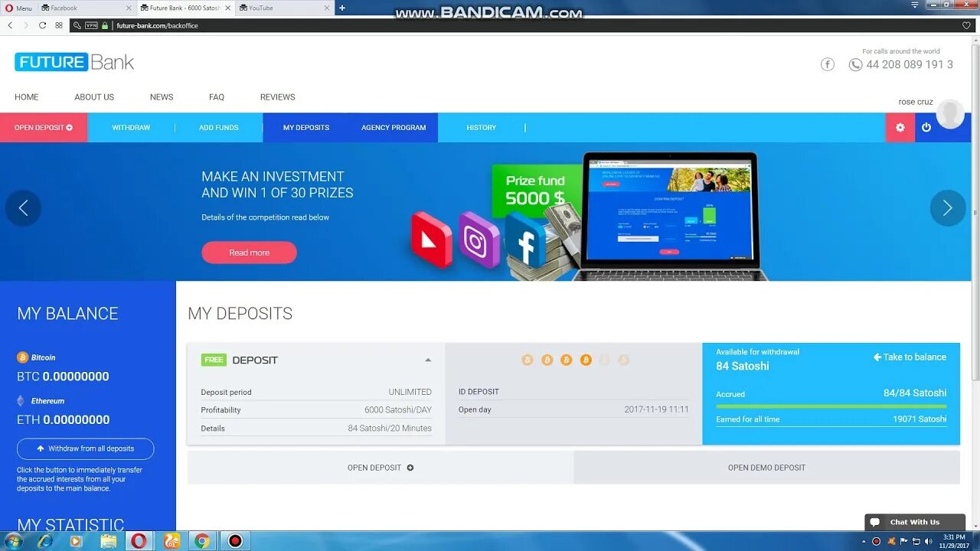Open the WITHDRAW tab
980x551 pixels.
[x=131, y=128]
